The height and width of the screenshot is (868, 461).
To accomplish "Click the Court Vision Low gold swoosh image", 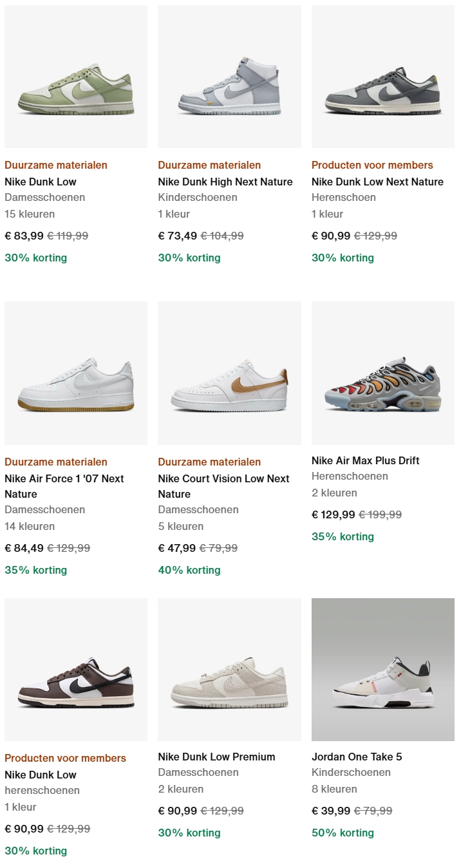I will [229, 373].
